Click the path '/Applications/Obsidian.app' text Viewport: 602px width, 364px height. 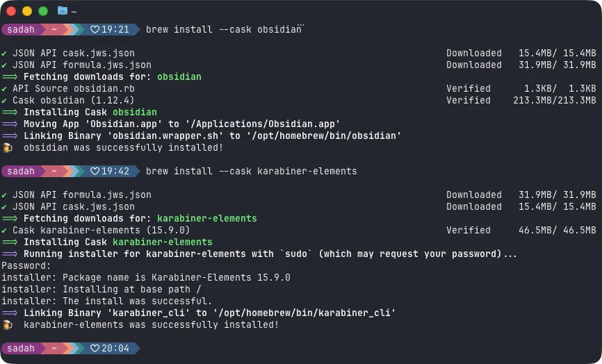pos(263,124)
